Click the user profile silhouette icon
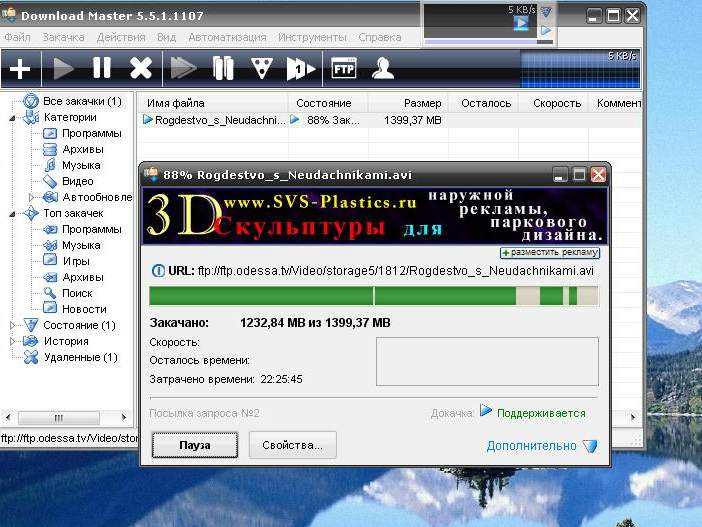 click(x=383, y=69)
